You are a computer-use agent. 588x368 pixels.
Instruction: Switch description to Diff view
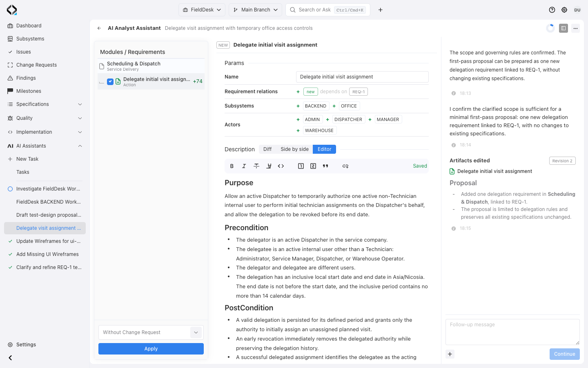[x=267, y=149]
